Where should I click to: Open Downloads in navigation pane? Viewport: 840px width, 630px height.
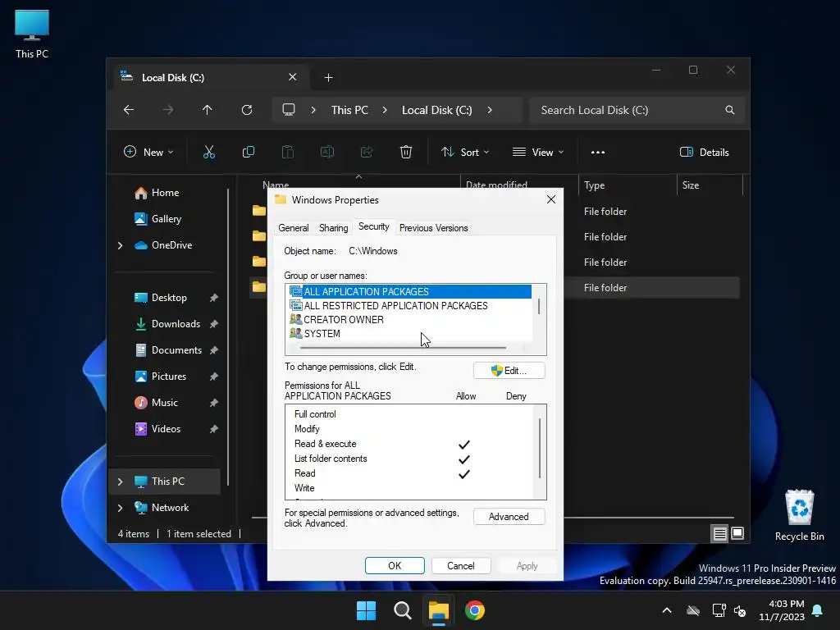[x=166, y=324]
